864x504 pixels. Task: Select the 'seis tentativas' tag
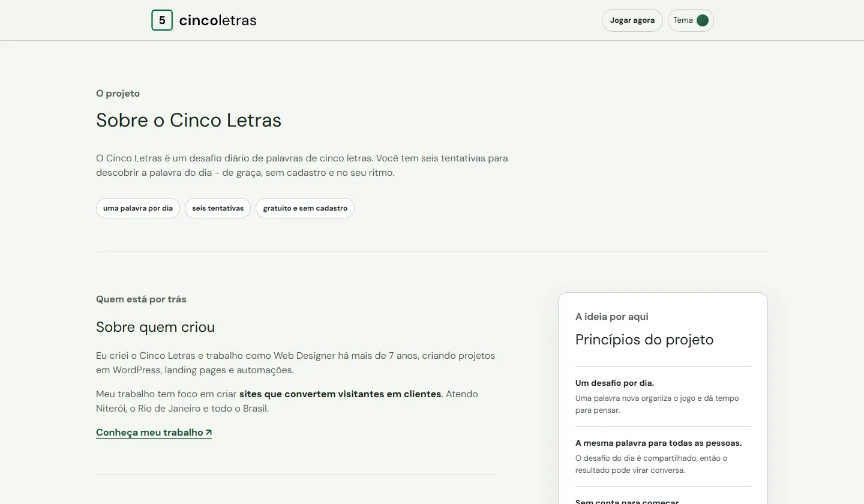pyautogui.click(x=218, y=208)
